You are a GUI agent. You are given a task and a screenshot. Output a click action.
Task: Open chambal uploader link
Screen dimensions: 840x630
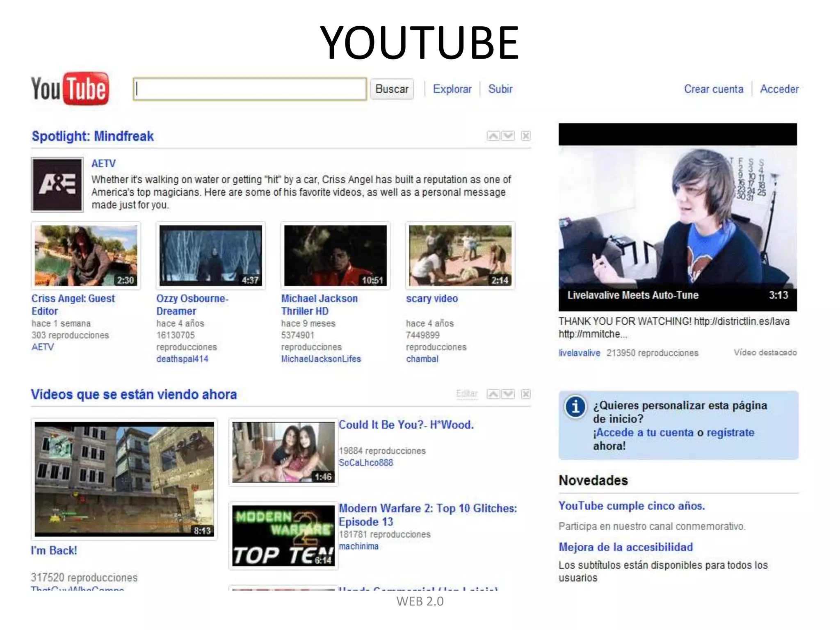tap(422, 359)
